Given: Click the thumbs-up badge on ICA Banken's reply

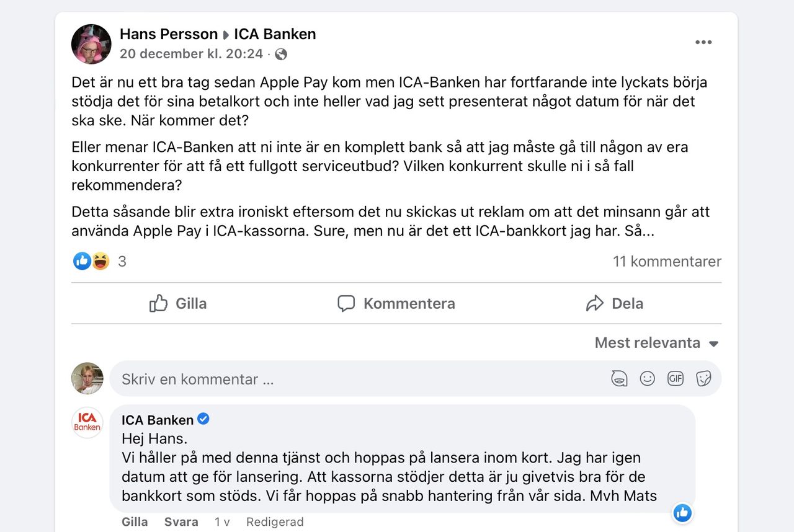Looking at the screenshot, I should pyautogui.click(x=682, y=513).
